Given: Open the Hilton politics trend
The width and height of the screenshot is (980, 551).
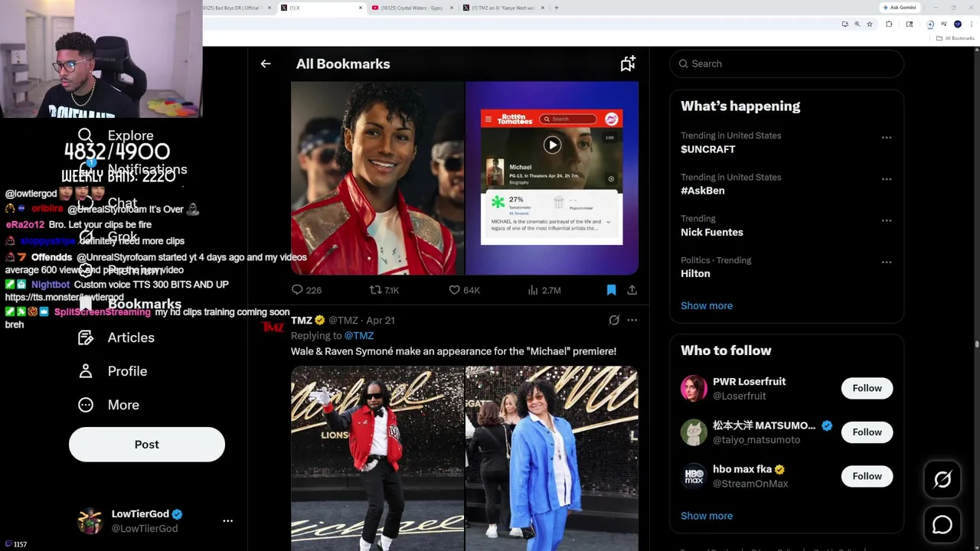Looking at the screenshot, I should pyautogui.click(x=695, y=273).
